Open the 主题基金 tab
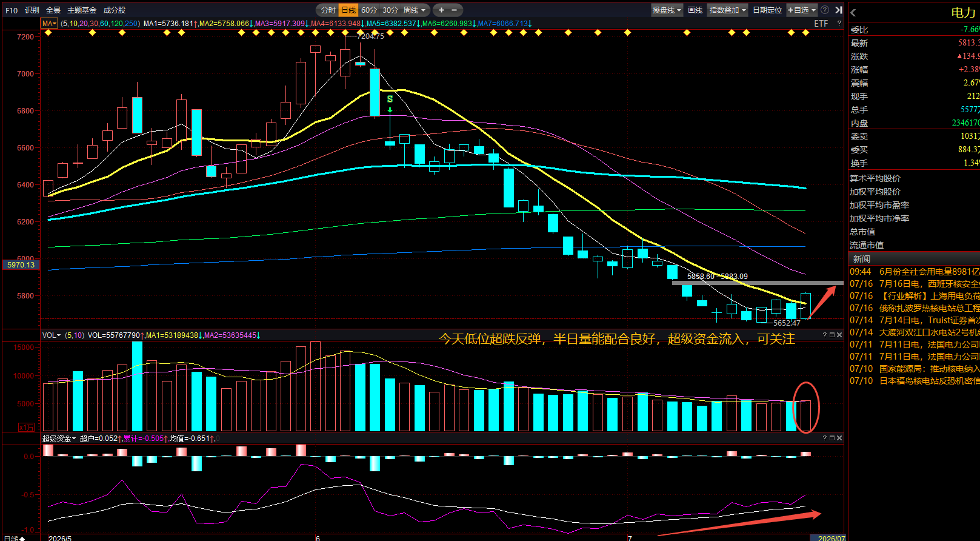980x541 pixels. 81,10
